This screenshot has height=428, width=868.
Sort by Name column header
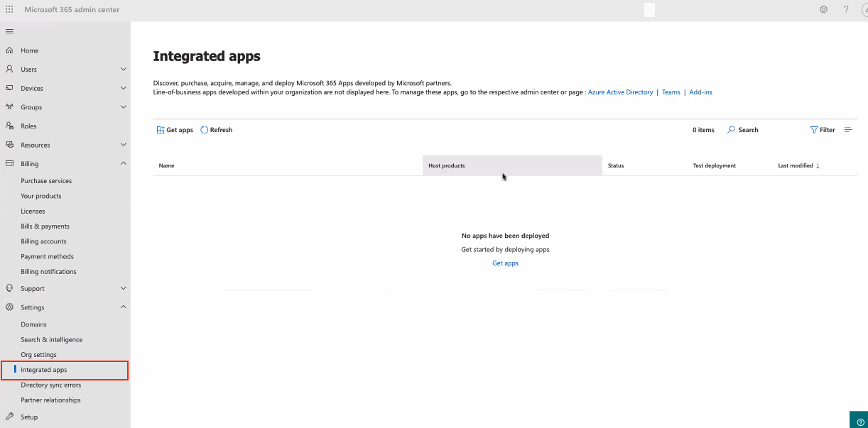(166, 165)
